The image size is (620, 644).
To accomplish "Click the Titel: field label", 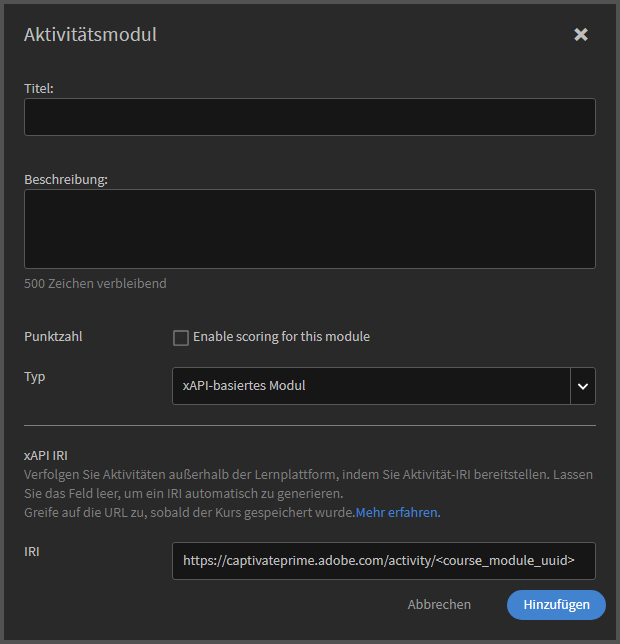I will coord(39,88).
